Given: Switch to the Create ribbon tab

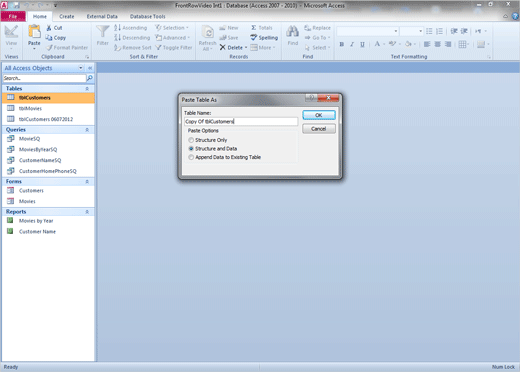Looking at the screenshot, I should (67, 16).
